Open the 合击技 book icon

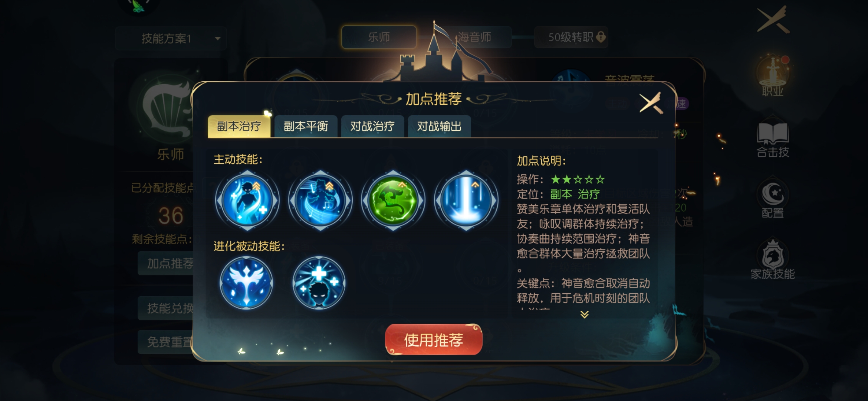(773, 139)
